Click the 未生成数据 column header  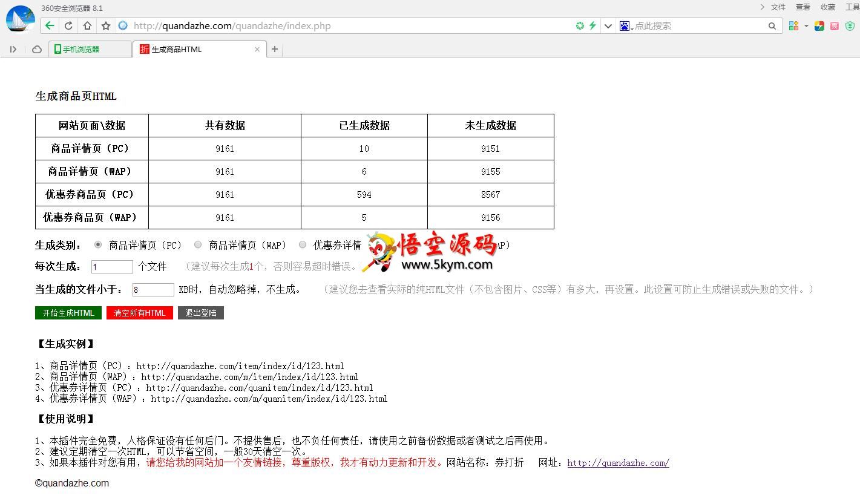click(x=491, y=125)
